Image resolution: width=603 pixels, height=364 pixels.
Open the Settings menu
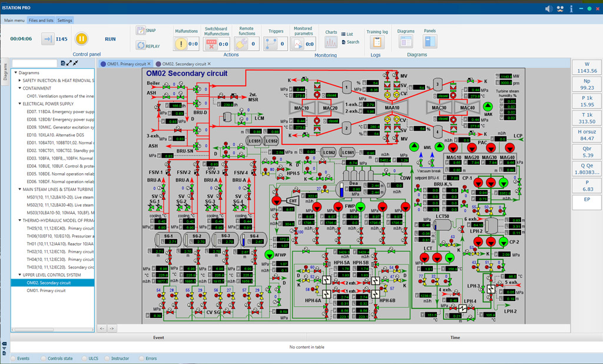(65, 21)
